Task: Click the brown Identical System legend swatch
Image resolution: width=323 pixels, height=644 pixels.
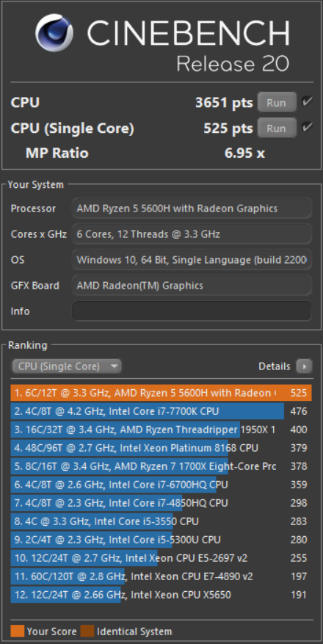Action: pyautogui.click(x=87, y=631)
